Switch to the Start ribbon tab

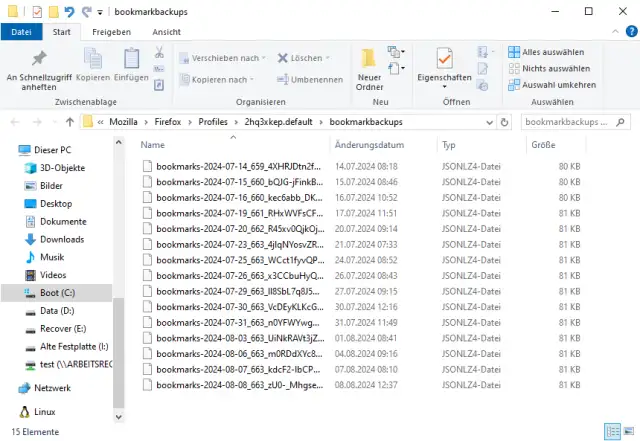[x=61, y=32]
